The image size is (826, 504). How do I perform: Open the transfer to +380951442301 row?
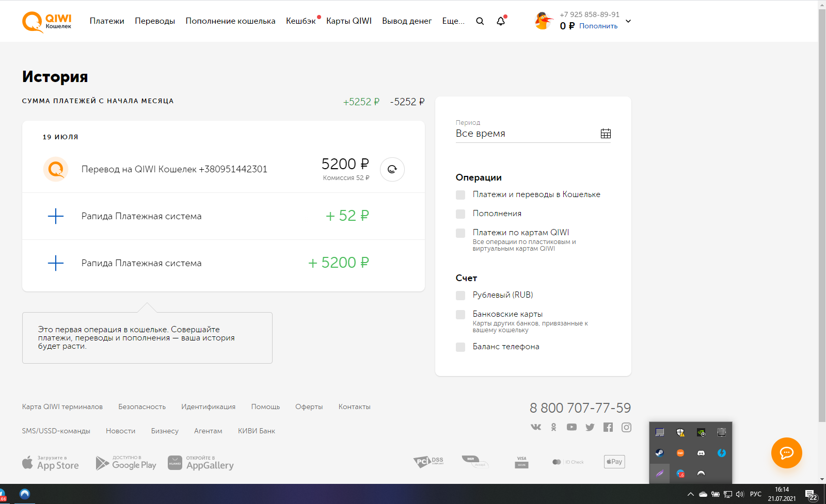tap(224, 169)
